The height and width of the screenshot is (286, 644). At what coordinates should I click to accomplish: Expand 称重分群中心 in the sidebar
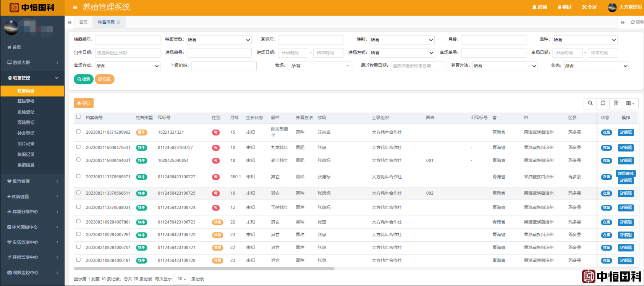[x=32, y=212]
